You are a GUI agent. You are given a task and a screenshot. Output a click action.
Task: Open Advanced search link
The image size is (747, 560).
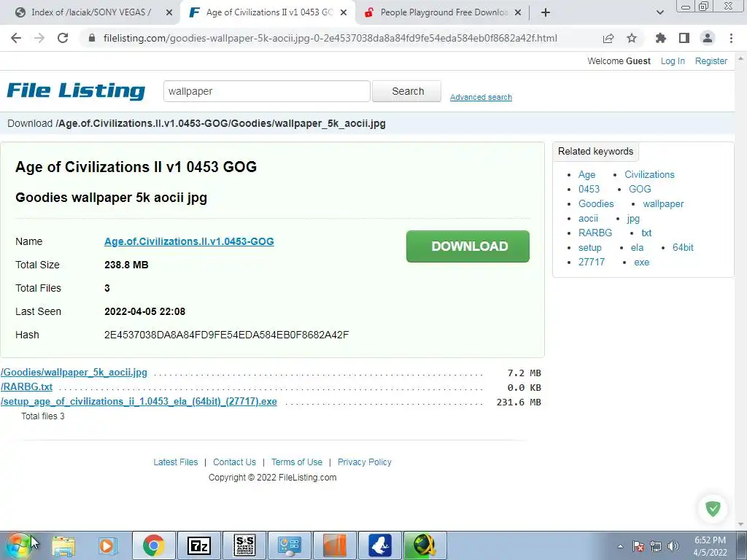point(481,97)
